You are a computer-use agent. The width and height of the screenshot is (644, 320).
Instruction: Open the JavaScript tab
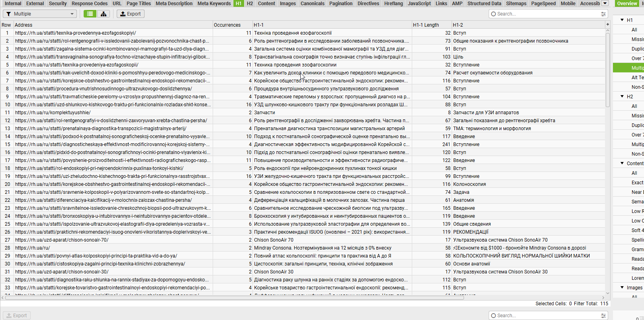pos(419,3)
